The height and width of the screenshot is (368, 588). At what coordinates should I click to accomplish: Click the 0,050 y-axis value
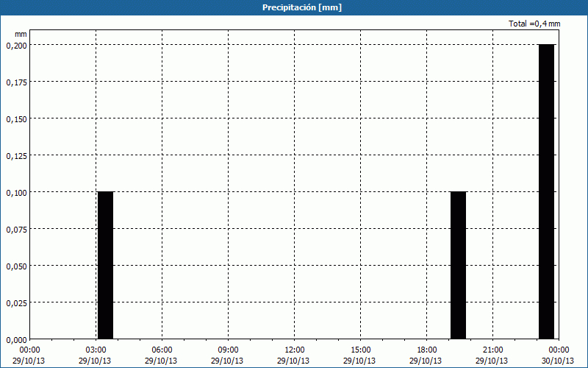pyautogui.click(x=16, y=266)
